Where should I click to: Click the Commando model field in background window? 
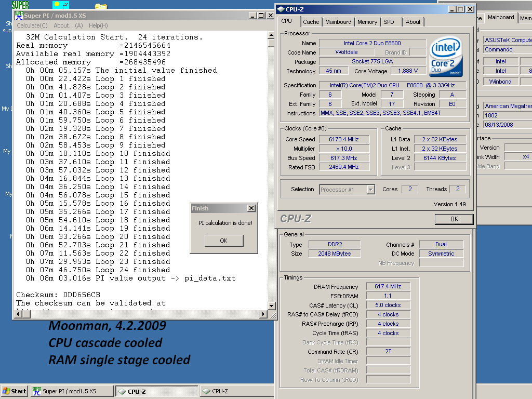click(508, 49)
